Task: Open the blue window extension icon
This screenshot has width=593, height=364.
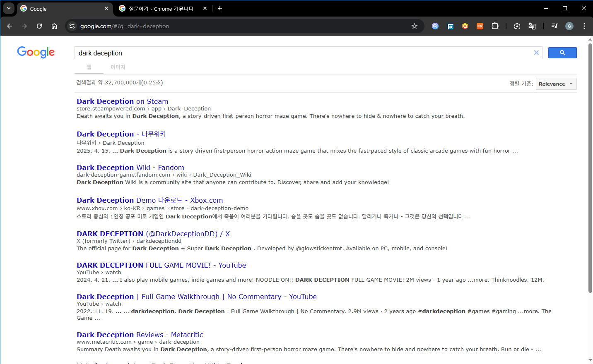Action: click(450, 26)
